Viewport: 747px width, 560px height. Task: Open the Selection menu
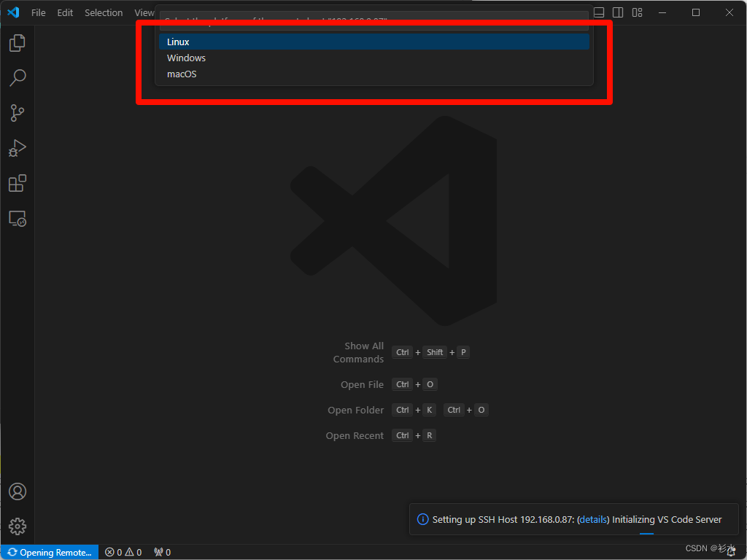coord(104,13)
